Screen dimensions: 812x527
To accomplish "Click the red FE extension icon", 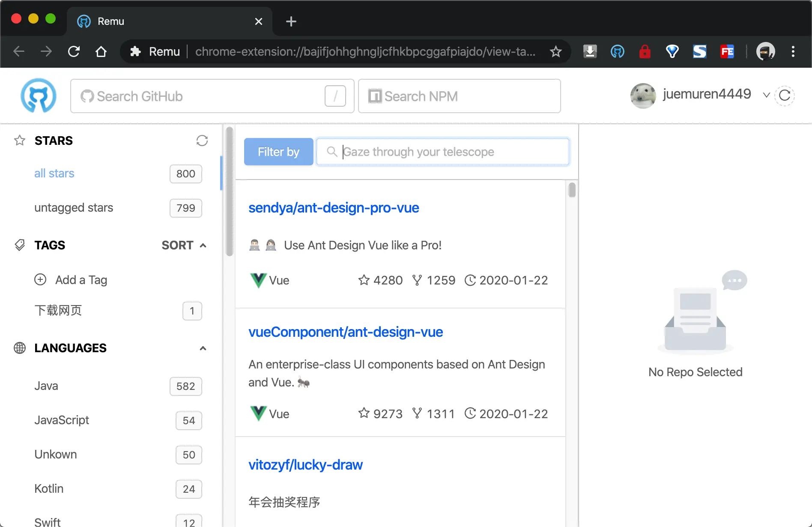I will [727, 51].
